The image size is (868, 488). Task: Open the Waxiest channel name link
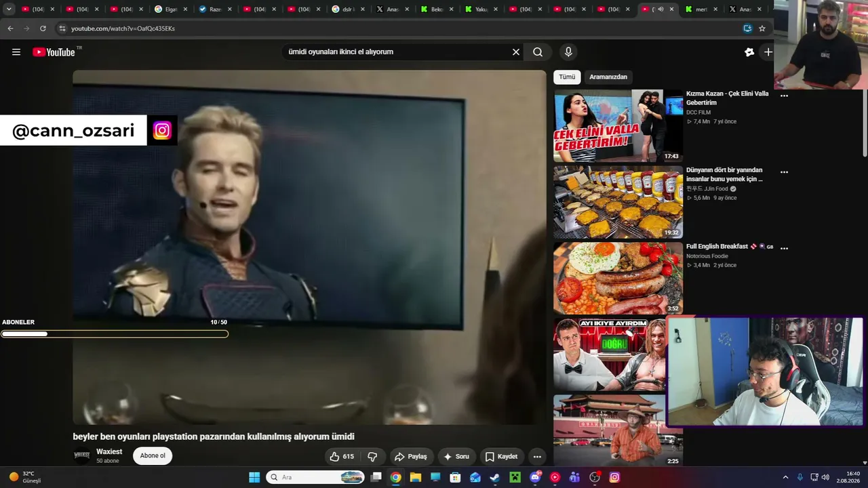tap(109, 451)
